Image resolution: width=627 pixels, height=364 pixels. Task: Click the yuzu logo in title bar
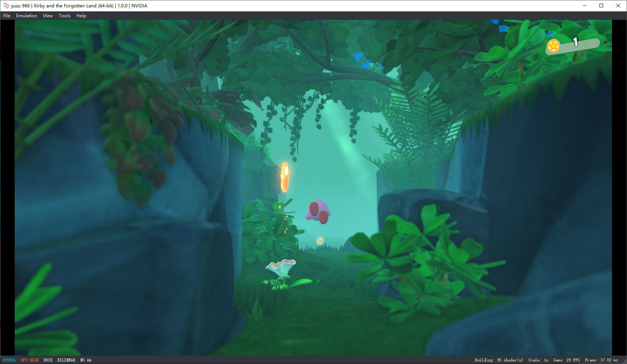coord(6,6)
